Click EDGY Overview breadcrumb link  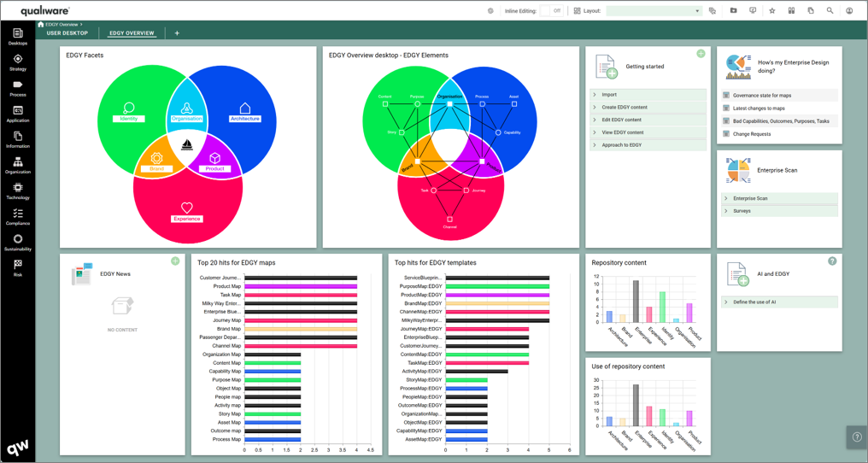click(x=62, y=25)
